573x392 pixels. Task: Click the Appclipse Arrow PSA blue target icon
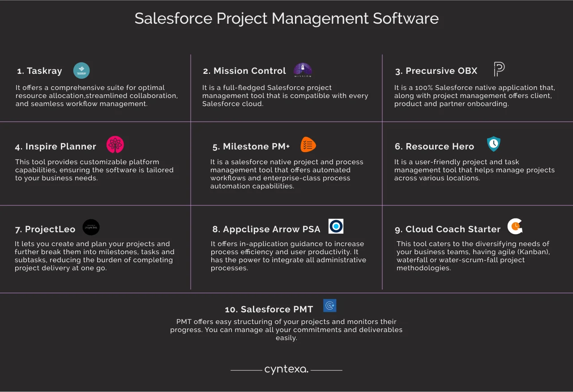(336, 226)
